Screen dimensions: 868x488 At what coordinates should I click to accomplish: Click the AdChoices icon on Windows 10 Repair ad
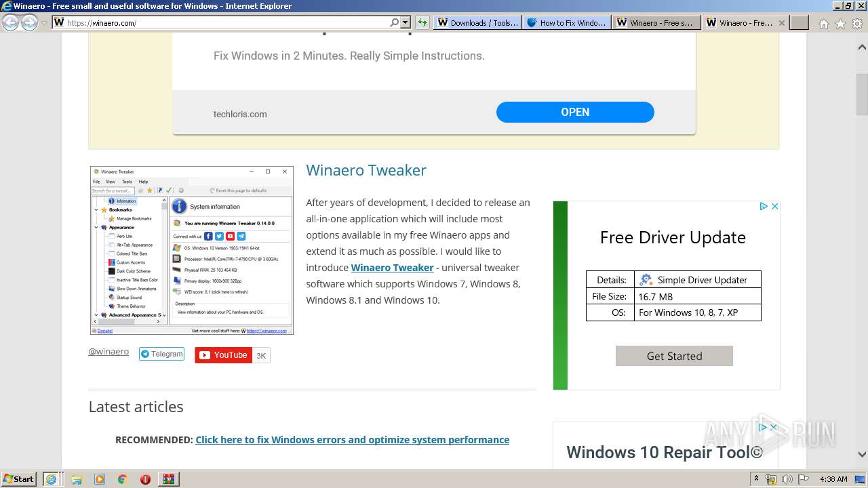tap(762, 427)
